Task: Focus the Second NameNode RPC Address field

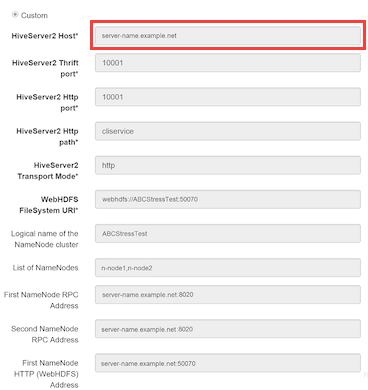Action: click(228, 329)
